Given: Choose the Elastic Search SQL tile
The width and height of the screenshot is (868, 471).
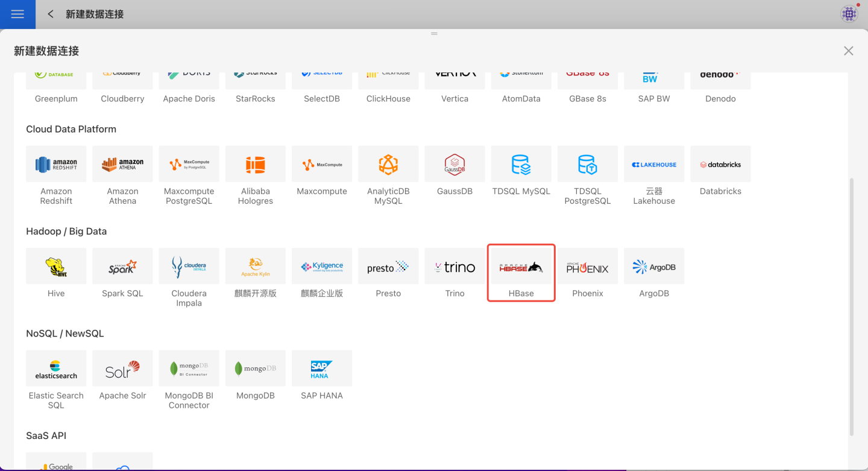Looking at the screenshot, I should coord(56,368).
